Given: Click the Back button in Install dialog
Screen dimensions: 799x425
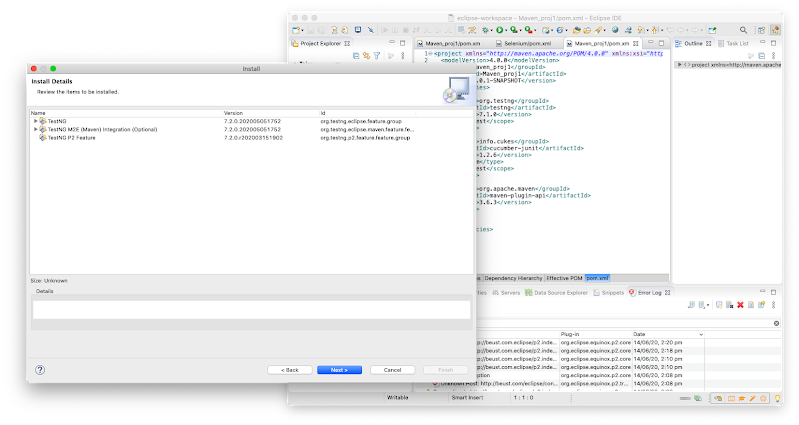Looking at the screenshot, I should (x=289, y=370).
